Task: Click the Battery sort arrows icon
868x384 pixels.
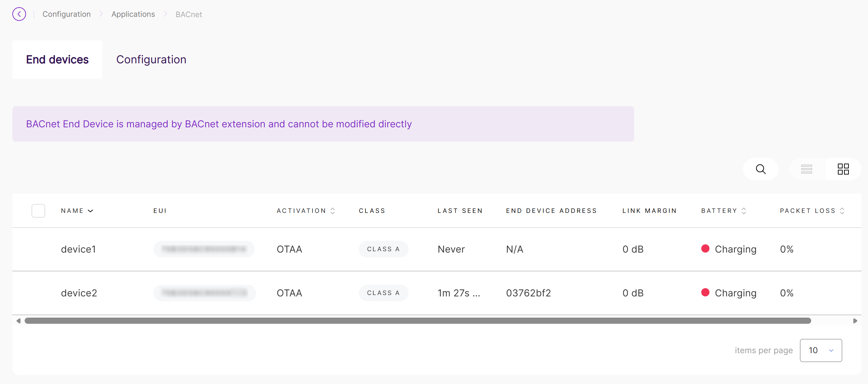Action: pyautogui.click(x=744, y=211)
